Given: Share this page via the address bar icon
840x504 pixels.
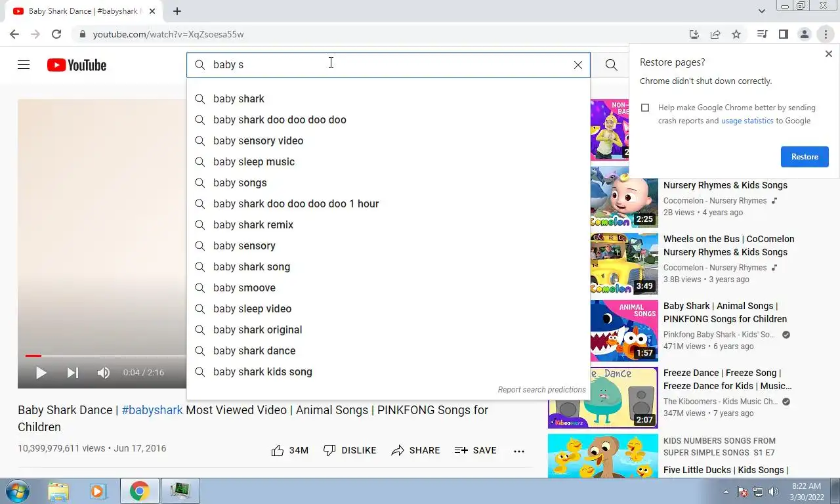Looking at the screenshot, I should [715, 34].
